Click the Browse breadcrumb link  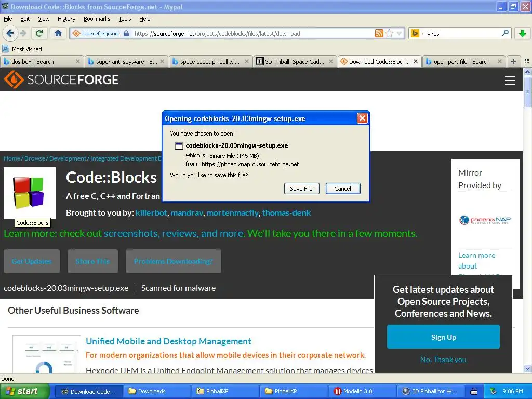coord(35,158)
